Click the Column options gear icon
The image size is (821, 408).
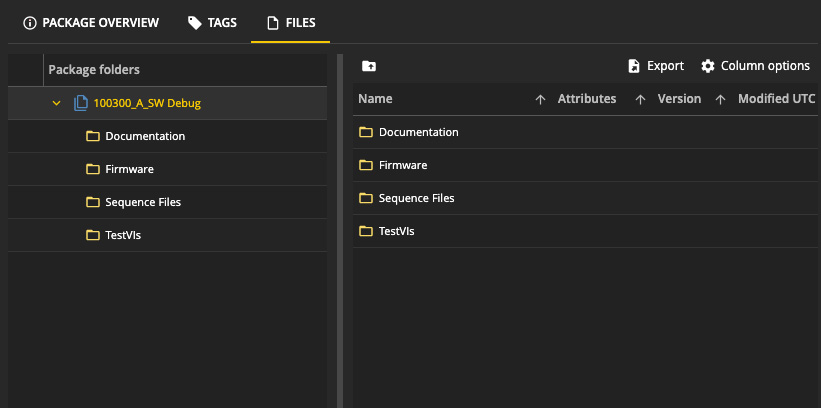[708, 66]
